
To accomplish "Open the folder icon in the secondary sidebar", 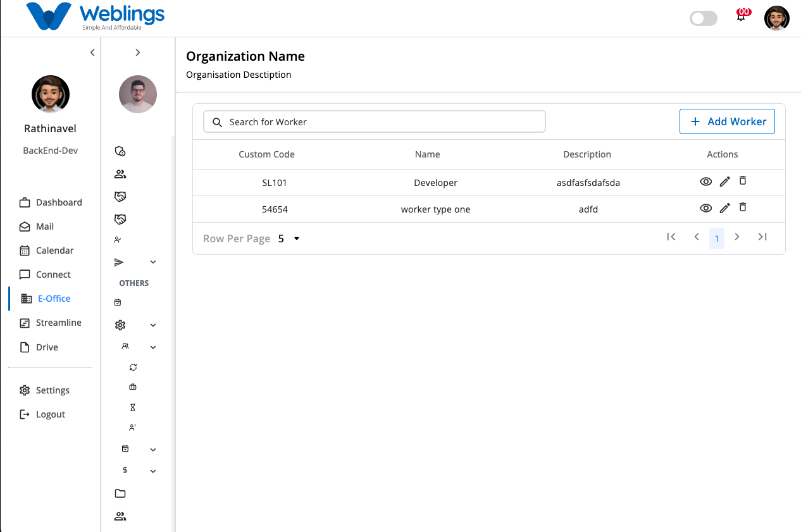I will [120, 493].
